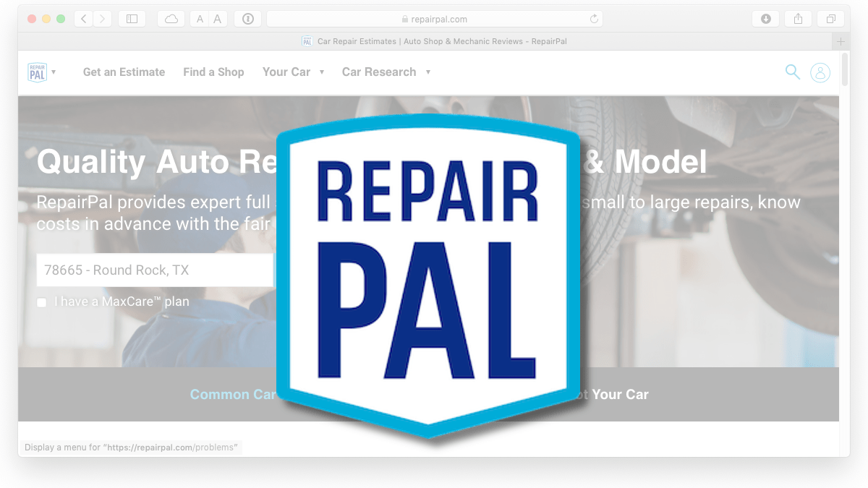Click the repairpal.com address bar
The image size is (868, 488).
(x=435, y=19)
